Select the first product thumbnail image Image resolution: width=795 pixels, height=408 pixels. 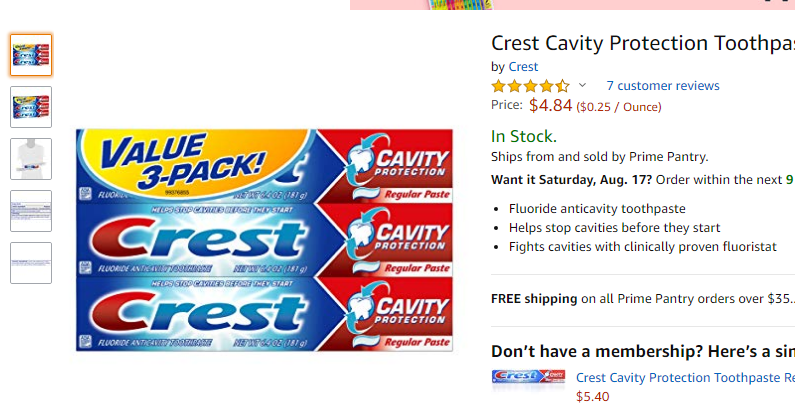31,55
